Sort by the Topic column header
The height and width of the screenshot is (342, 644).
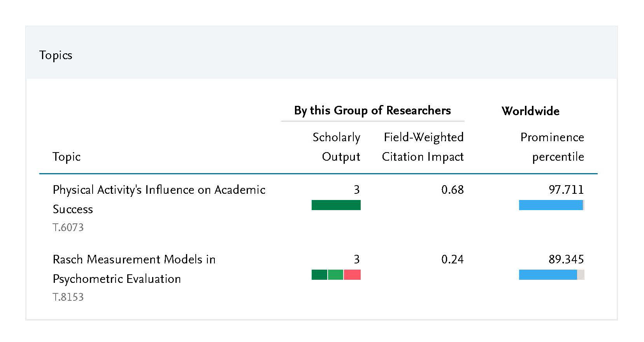click(67, 157)
